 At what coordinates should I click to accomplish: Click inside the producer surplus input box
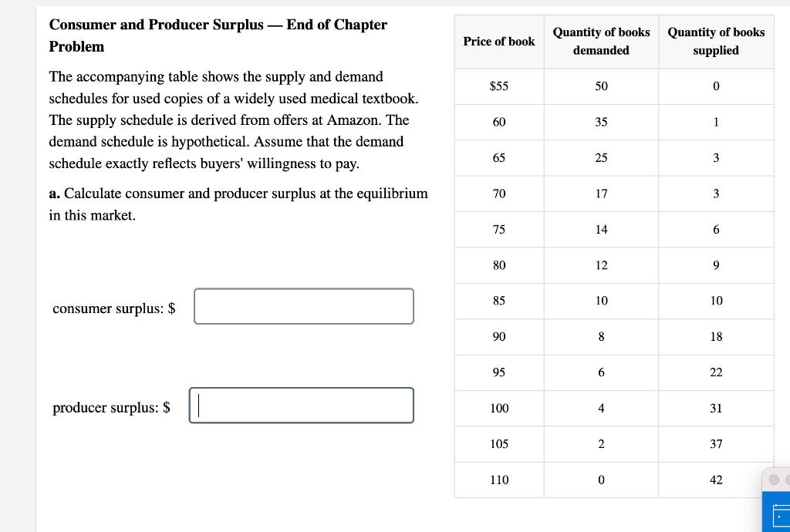coord(301,405)
